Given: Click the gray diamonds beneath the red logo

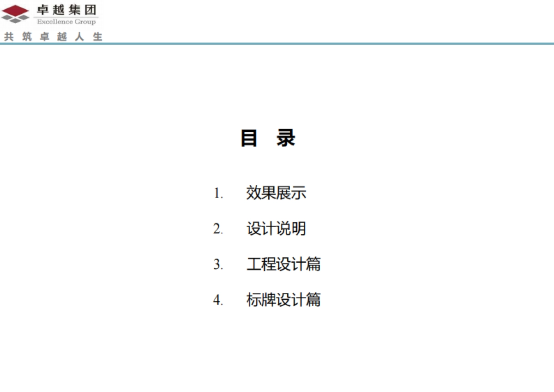Looking at the screenshot, I should click(x=15, y=19).
